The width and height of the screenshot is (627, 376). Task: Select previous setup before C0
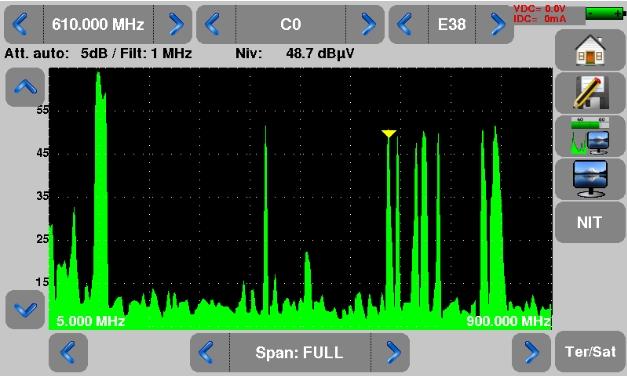pos(215,24)
